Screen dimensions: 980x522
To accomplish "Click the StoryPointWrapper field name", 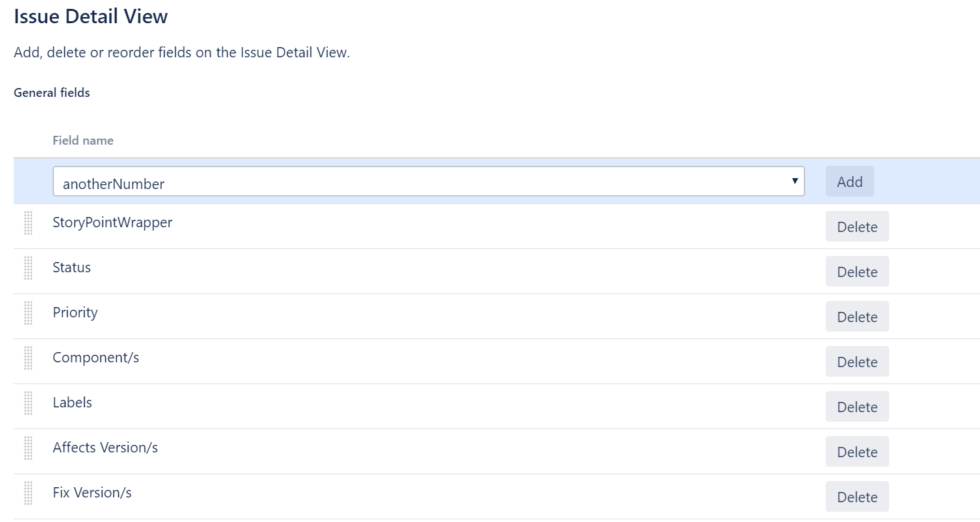I will 112,222.
